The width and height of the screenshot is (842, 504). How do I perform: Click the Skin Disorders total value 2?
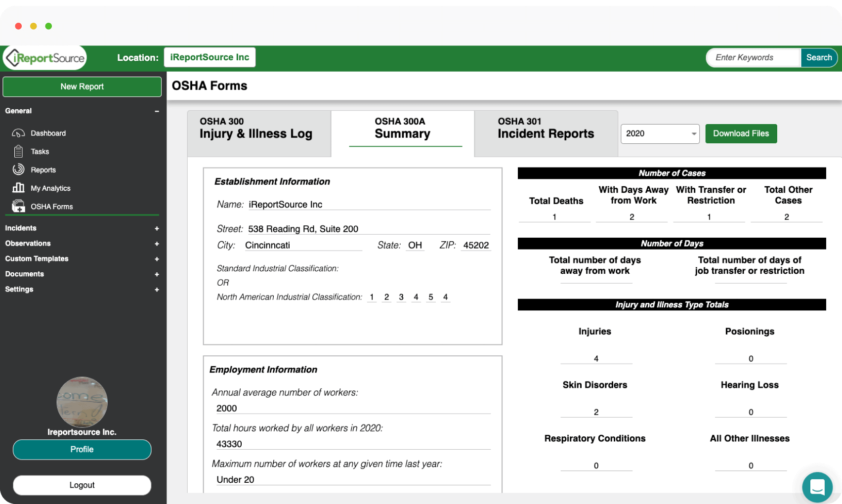(596, 412)
